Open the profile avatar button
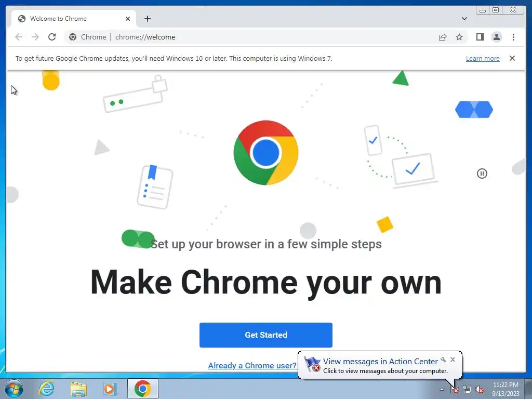 [496, 37]
